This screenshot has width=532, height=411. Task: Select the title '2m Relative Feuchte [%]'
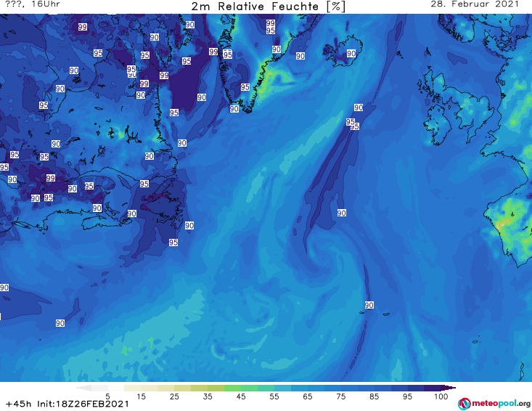pos(269,7)
